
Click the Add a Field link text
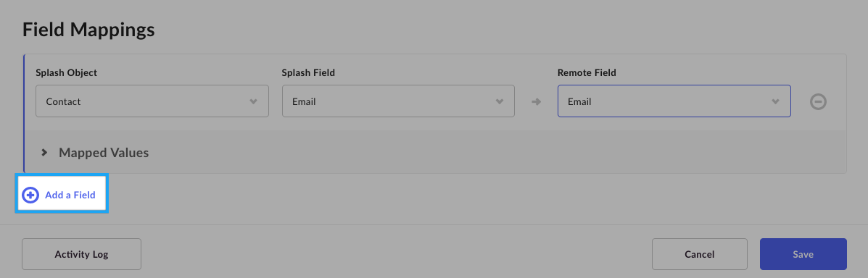[x=70, y=195]
